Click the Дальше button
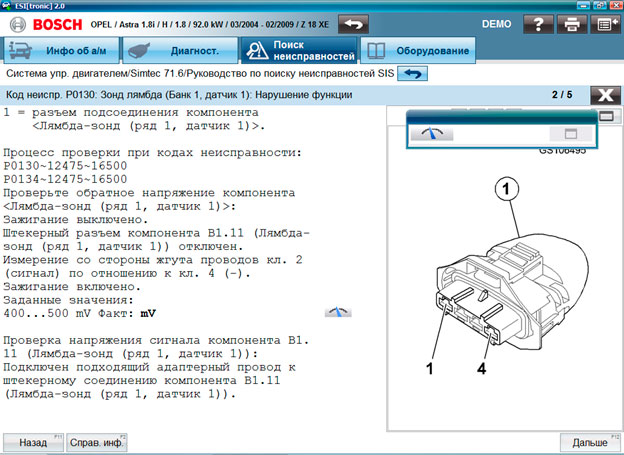 (590, 441)
